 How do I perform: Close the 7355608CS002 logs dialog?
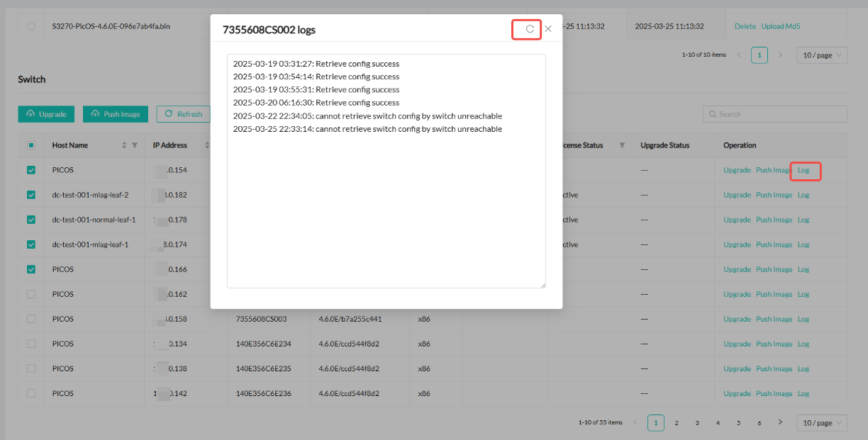pos(548,29)
